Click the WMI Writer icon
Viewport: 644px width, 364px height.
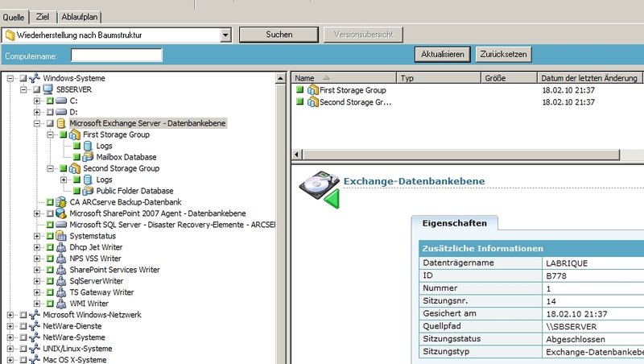[x=61, y=303]
